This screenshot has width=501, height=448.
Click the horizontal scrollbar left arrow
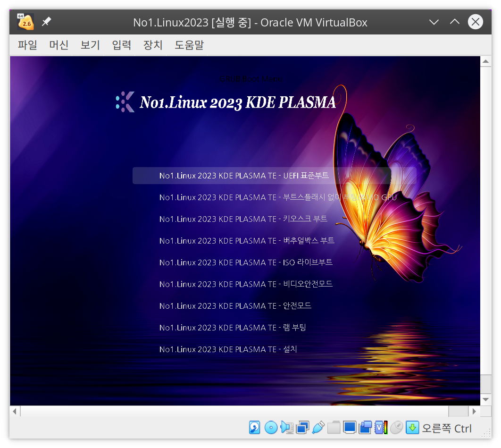15,411
